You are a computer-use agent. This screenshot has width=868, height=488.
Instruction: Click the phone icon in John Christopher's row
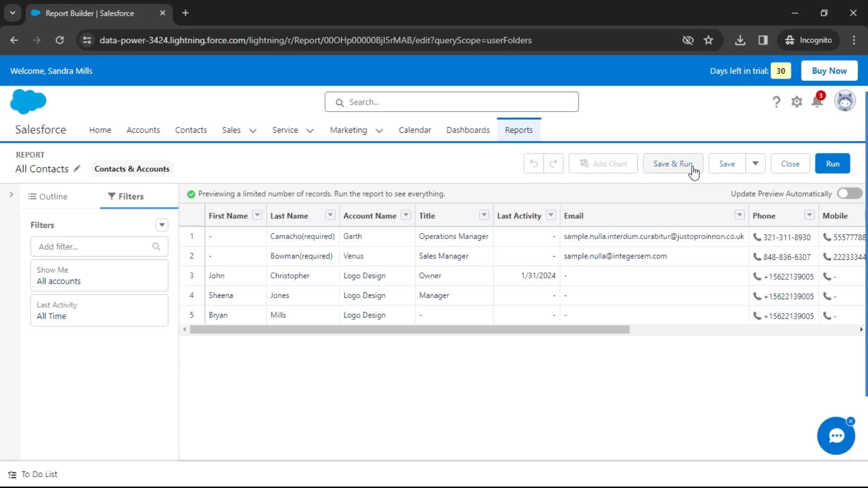(757, 276)
